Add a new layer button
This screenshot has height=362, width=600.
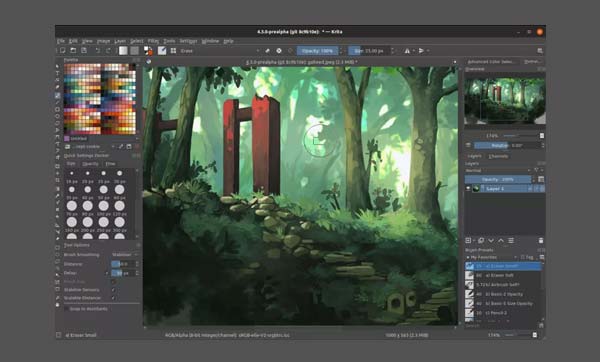468,240
